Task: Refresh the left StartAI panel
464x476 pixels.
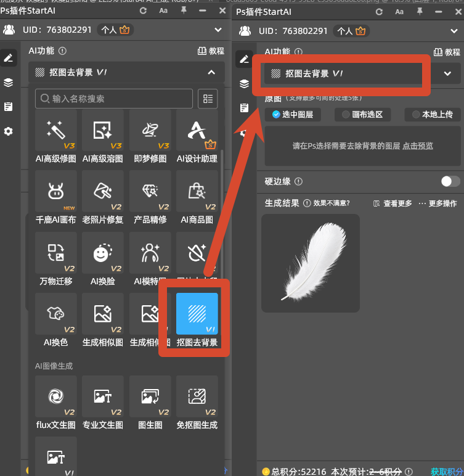Action: (x=143, y=11)
